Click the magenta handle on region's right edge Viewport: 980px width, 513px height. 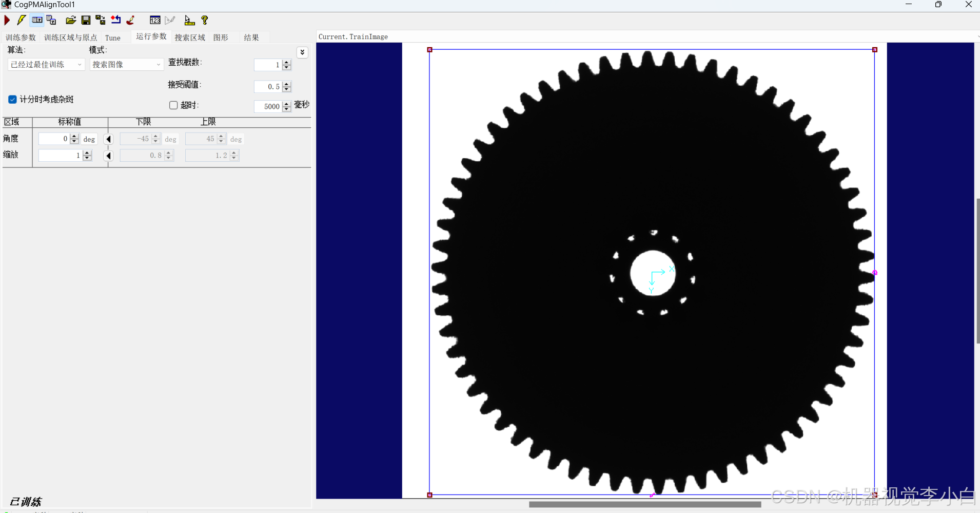[875, 273]
